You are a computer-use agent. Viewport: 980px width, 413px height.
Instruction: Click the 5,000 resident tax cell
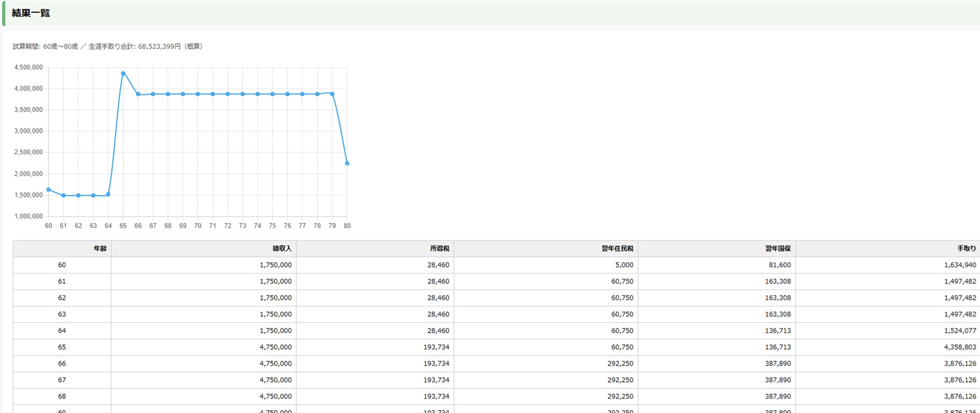tap(624, 265)
